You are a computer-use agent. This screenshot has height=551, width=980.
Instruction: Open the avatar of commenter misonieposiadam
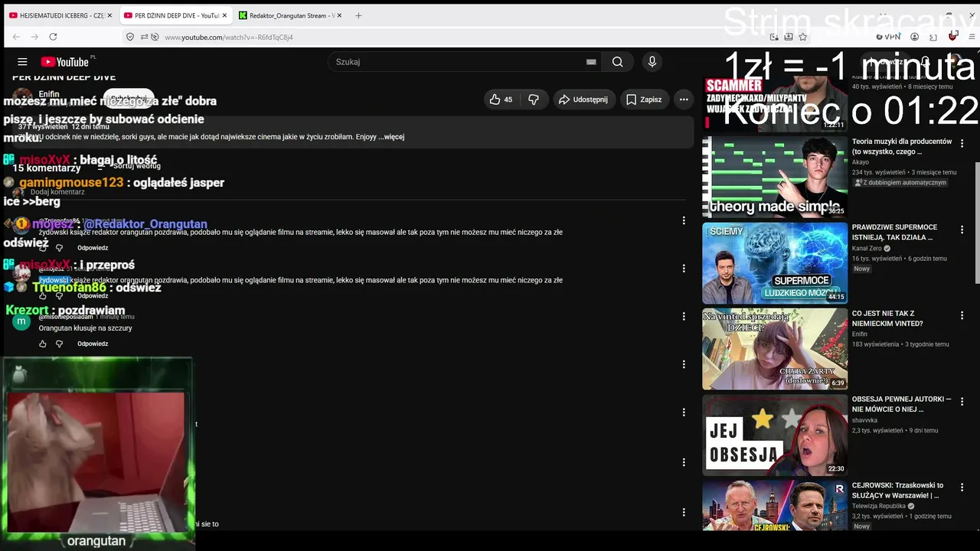21,321
